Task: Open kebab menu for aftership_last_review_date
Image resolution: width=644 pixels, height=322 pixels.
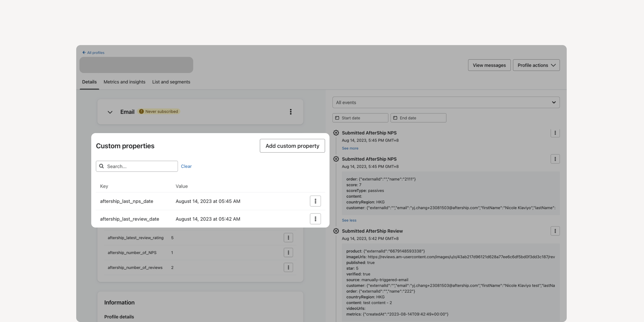Action: [x=315, y=219]
